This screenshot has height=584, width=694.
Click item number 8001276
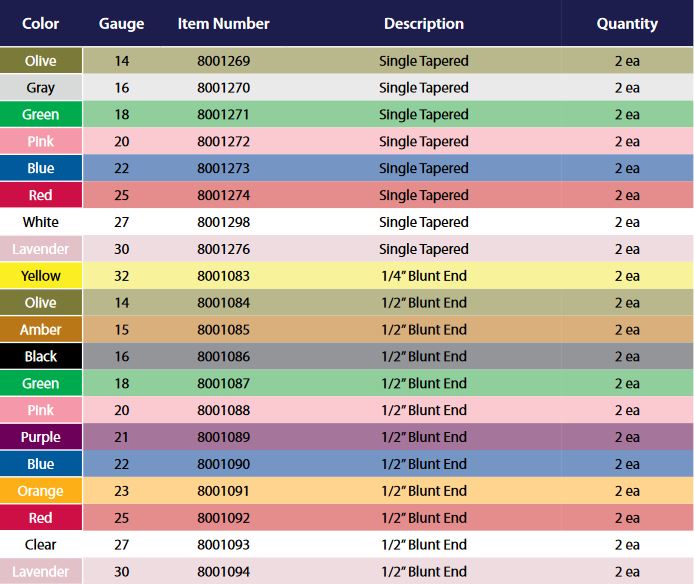click(x=224, y=249)
